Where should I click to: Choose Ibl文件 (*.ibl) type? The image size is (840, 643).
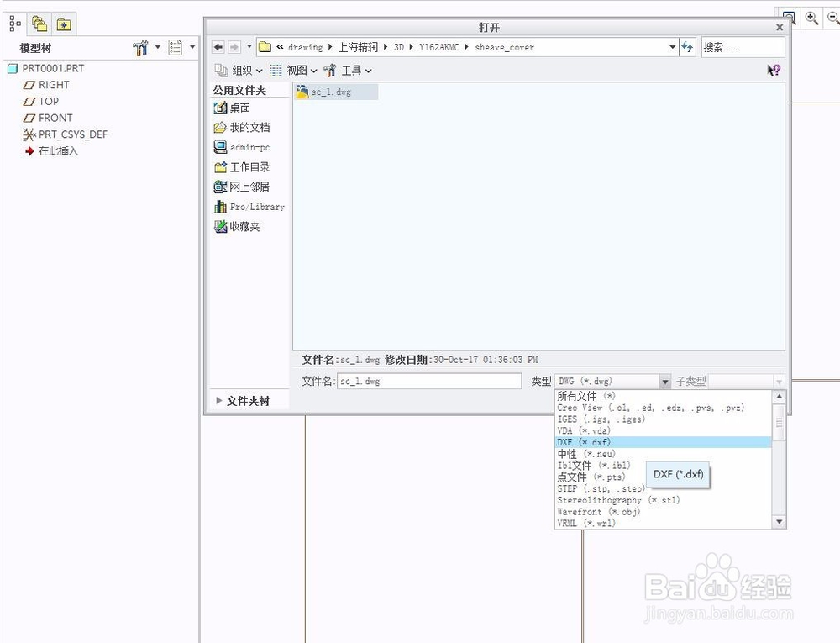tap(664, 465)
